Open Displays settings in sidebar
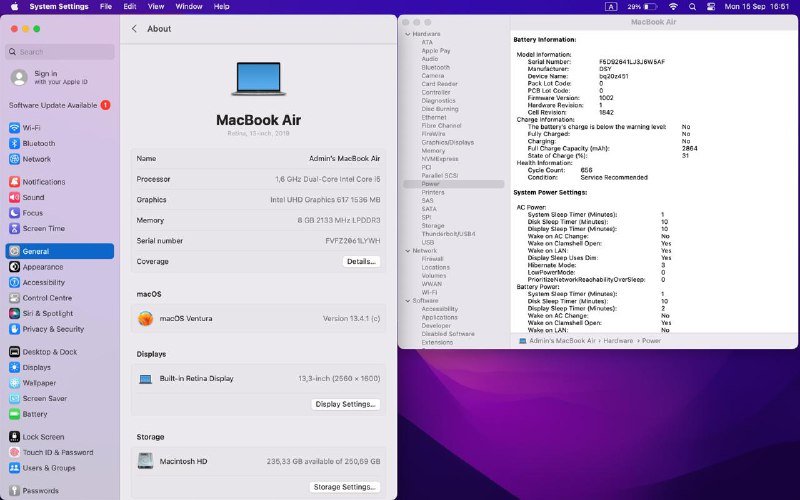The width and height of the screenshot is (800, 500). (30, 367)
